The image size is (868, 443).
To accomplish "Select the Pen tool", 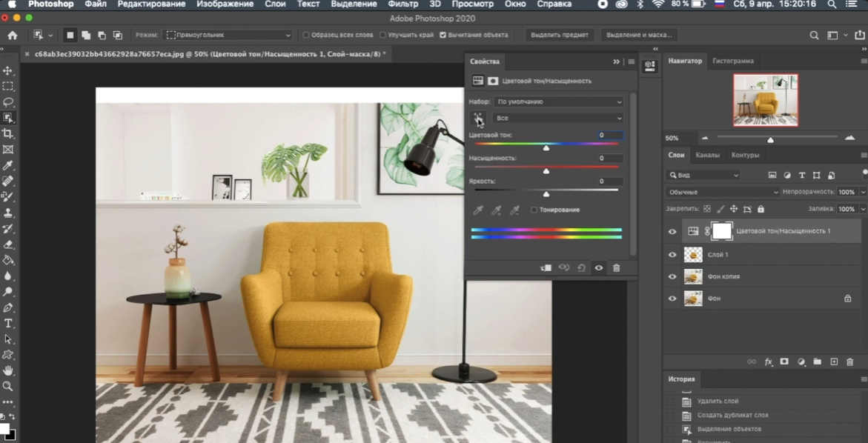I will [x=7, y=307].
